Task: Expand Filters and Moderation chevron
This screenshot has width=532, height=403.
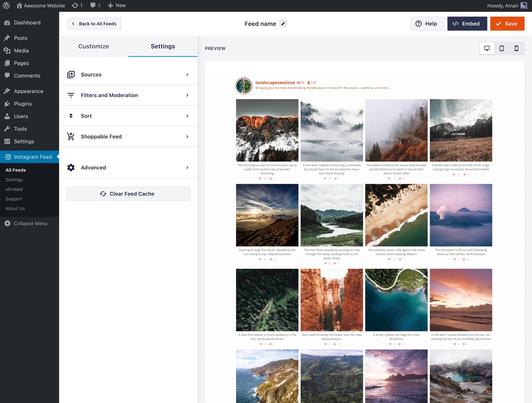Action: coord(187,95)
